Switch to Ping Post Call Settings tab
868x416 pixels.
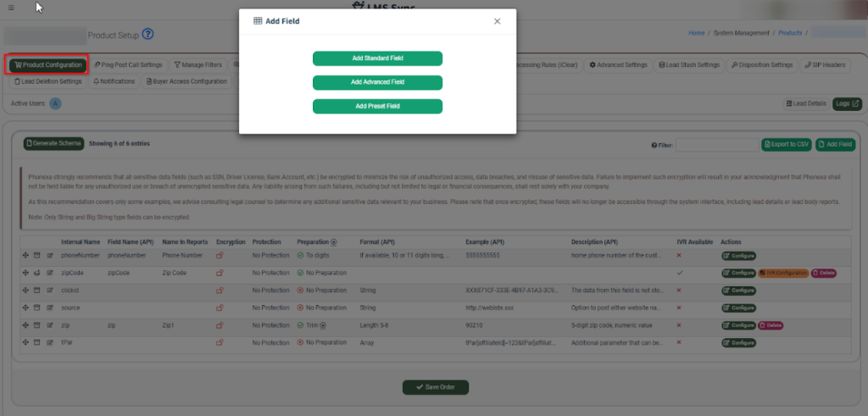[x=128, y=64]
